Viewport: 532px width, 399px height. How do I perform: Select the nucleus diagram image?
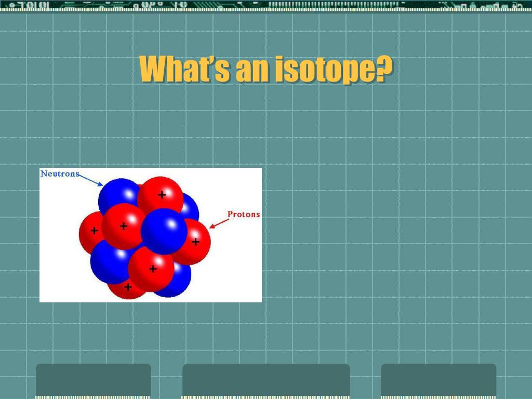151,235
